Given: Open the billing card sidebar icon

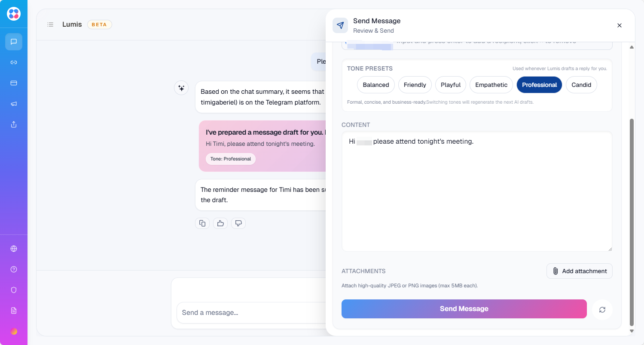Looking at the screenshot, I should (x=14, y=83).
